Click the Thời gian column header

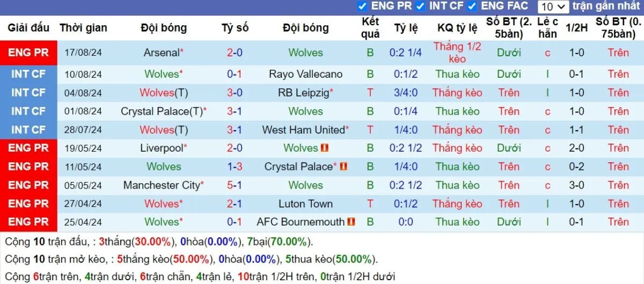click(83, 28)
